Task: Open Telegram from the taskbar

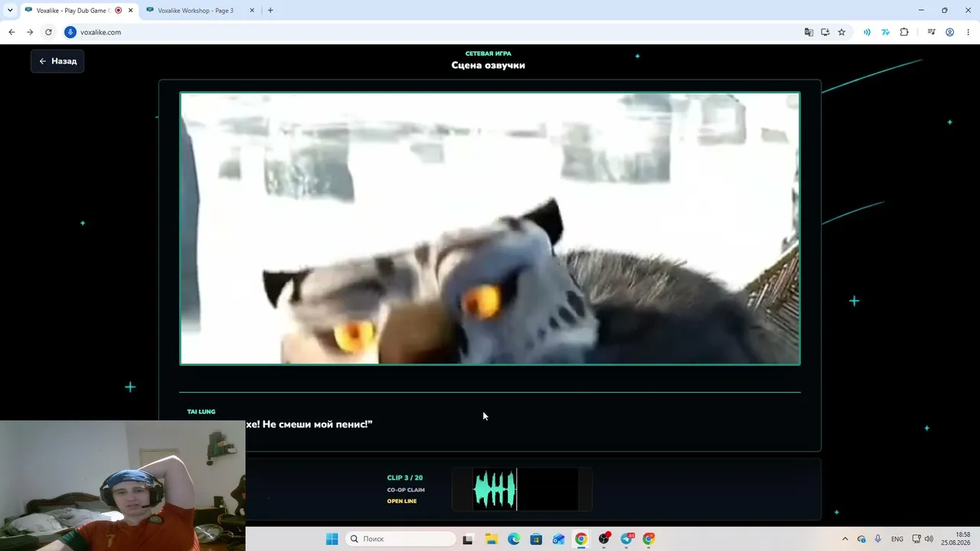Action: (x=627, y=539)
